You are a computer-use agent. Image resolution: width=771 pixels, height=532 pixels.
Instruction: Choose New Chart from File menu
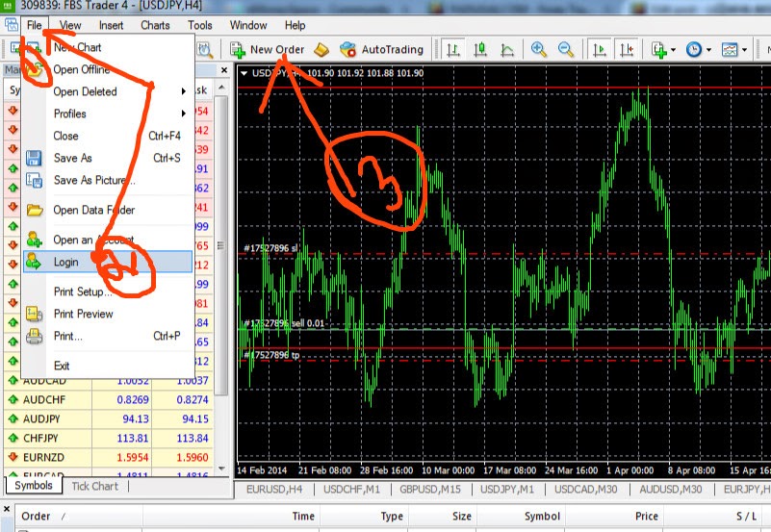108,48
